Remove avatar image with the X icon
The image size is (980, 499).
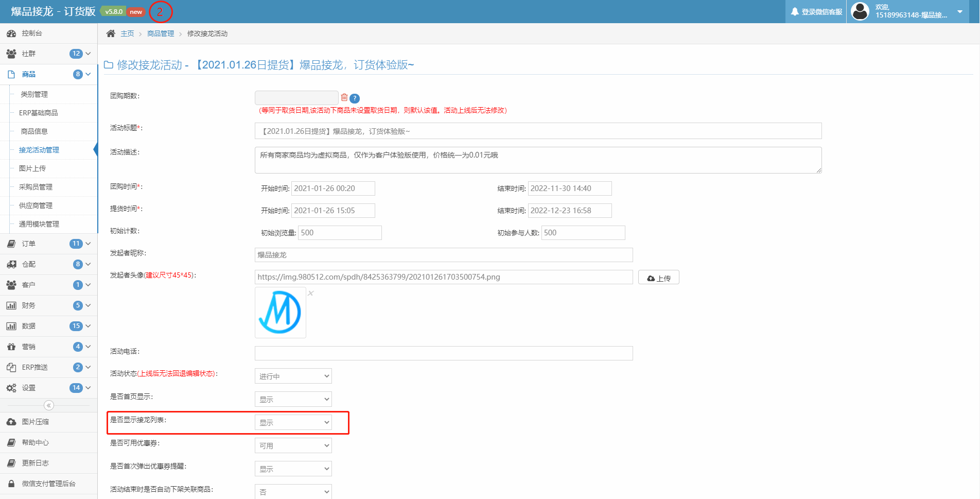point(311,293)
